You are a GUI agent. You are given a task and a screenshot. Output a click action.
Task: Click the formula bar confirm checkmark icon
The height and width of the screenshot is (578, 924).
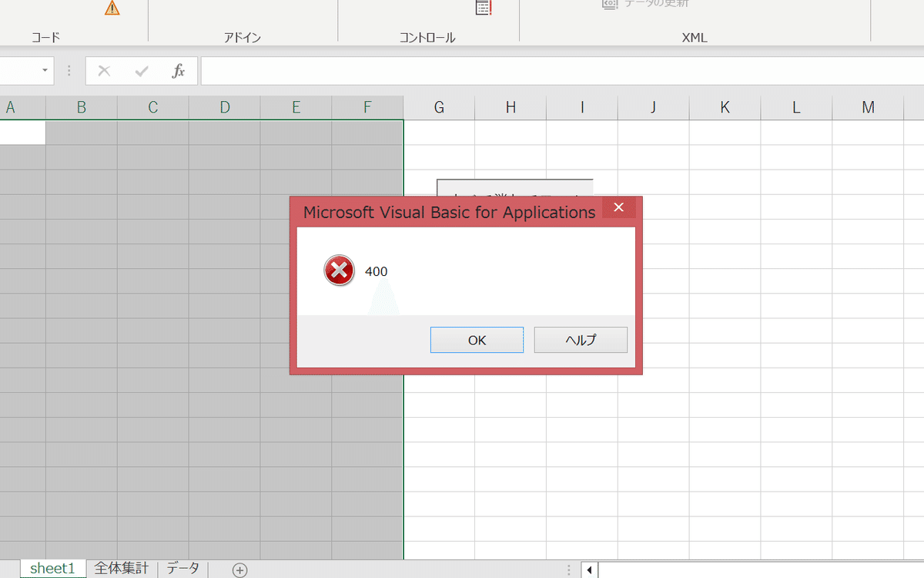click(142, 71)
